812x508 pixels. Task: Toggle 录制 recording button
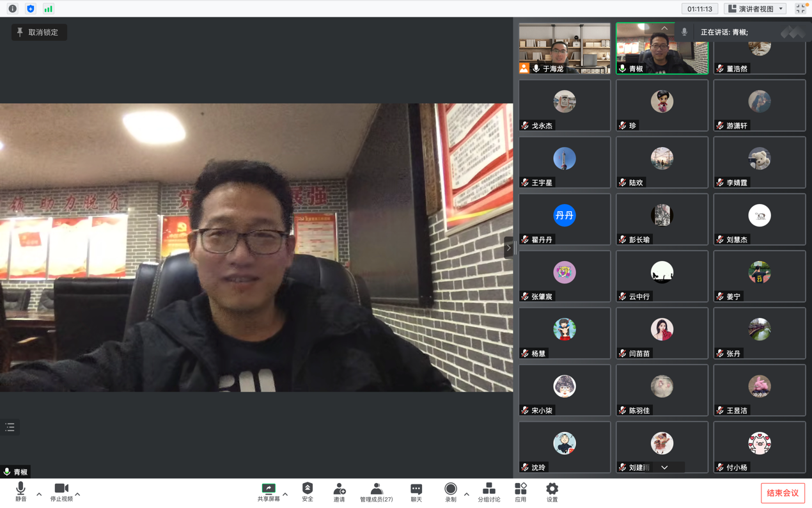451,489
